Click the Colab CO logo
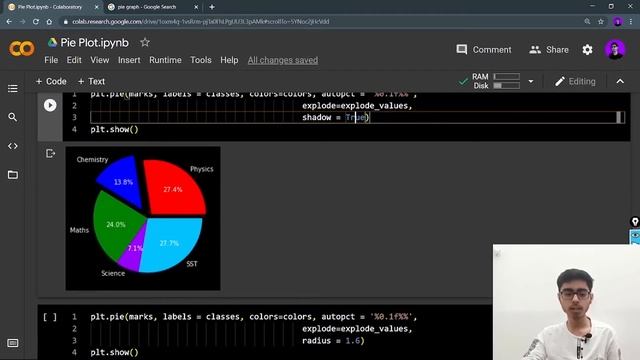Screen dimensions: 640x360 pos(22,49)
